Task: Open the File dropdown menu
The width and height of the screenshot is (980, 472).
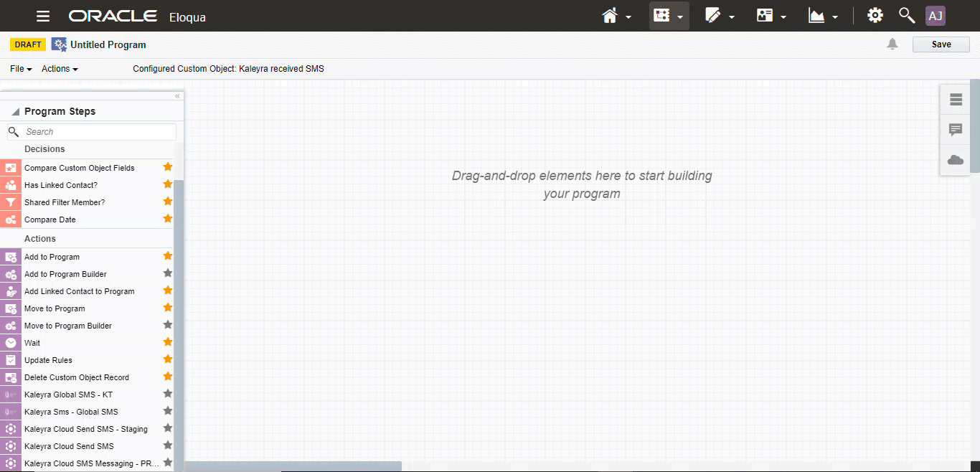Action: [x=21, y=69]
